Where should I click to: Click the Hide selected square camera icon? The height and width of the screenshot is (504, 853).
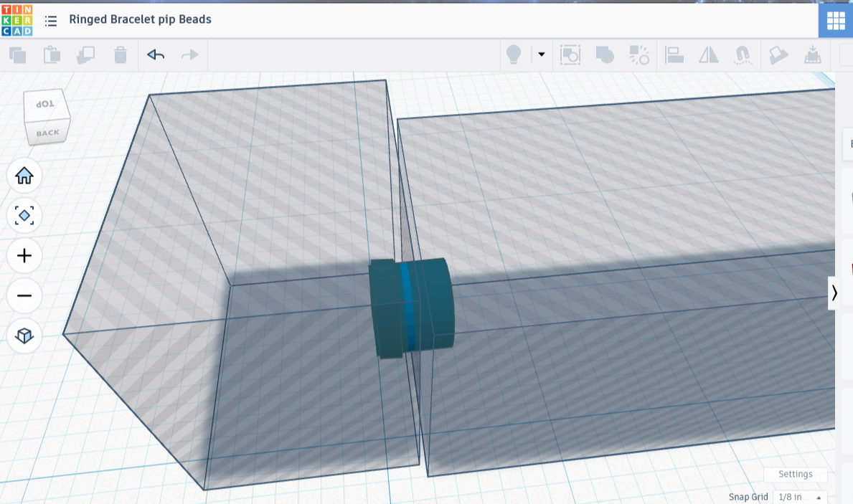[570, 55]
